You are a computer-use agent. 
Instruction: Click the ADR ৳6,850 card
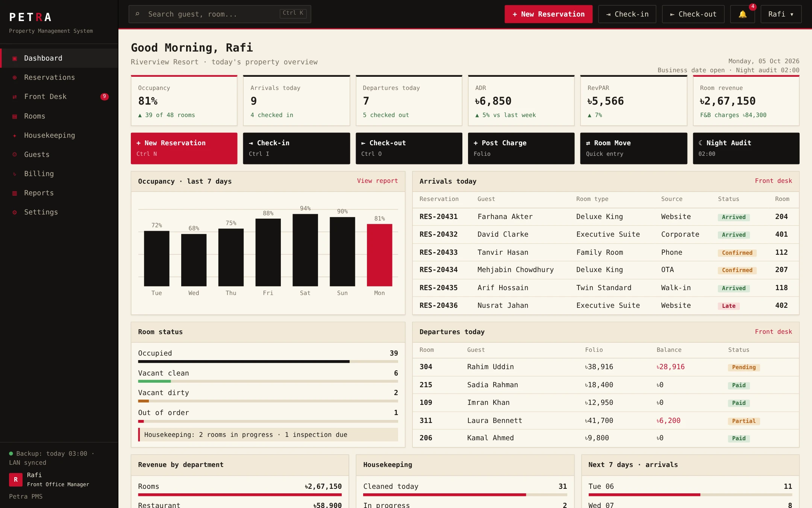click(x=521, y=100)
